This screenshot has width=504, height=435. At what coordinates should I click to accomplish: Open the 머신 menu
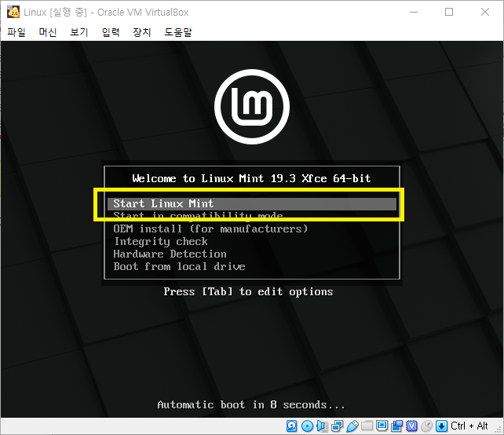click(48, 32)
